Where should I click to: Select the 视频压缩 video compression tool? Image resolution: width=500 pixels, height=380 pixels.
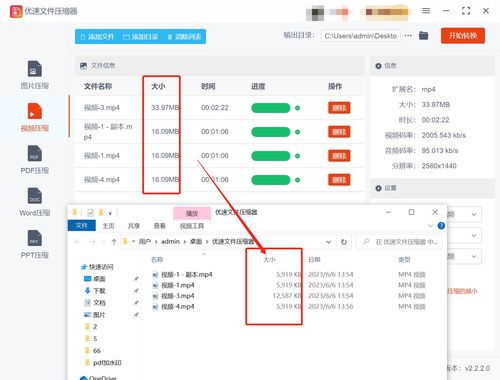click(35, 117)
